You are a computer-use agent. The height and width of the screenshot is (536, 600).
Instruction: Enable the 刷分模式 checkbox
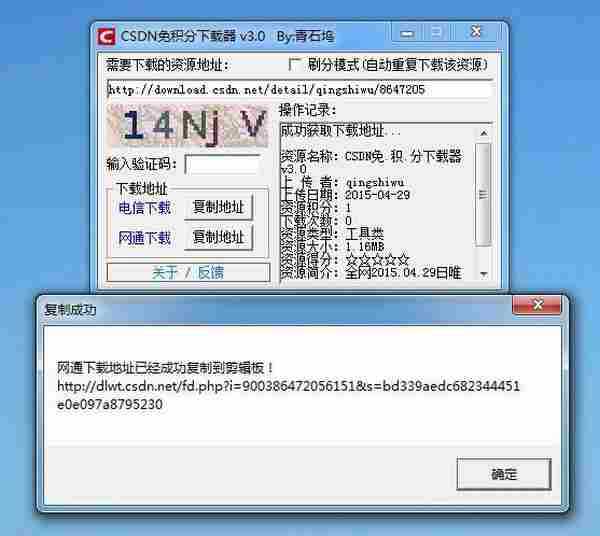pos(293,64)
